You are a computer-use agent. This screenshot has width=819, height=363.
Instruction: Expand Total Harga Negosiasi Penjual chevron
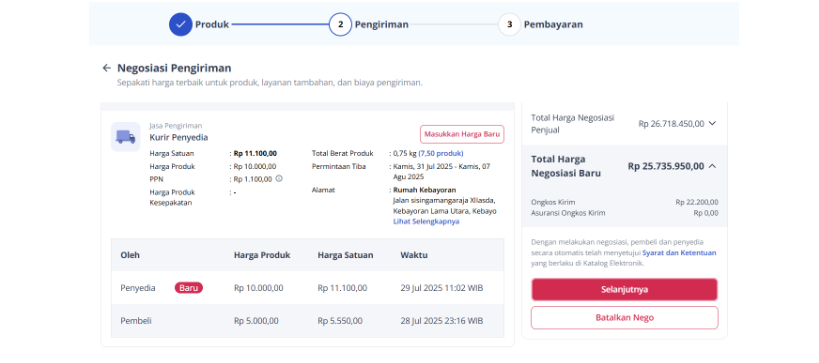click(x=712, y=124)
